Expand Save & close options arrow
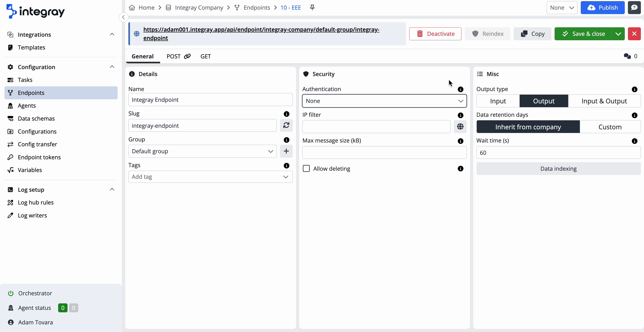Viewport: 644px width, 332px height. 618,34
